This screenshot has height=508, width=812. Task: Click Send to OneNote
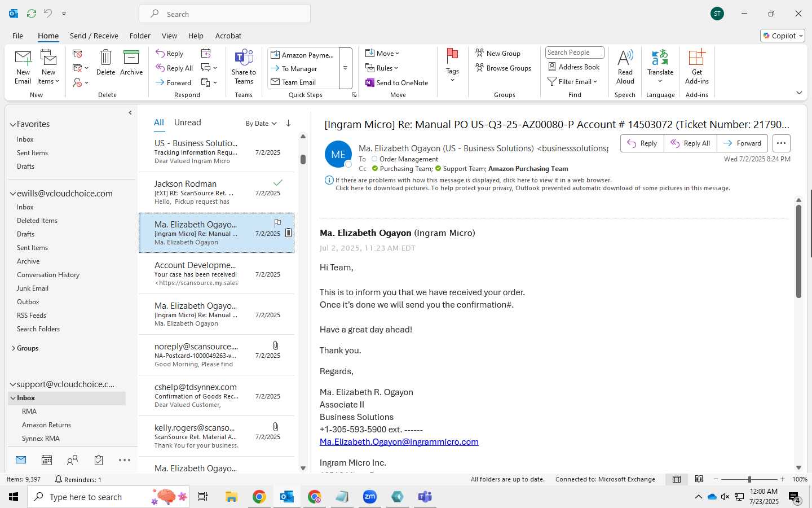(397, 82)
